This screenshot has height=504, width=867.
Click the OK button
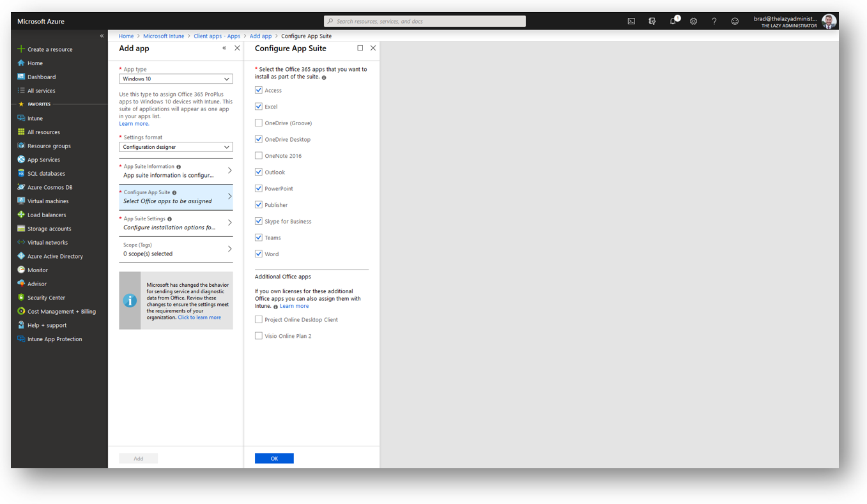click(x=274, y=459)
